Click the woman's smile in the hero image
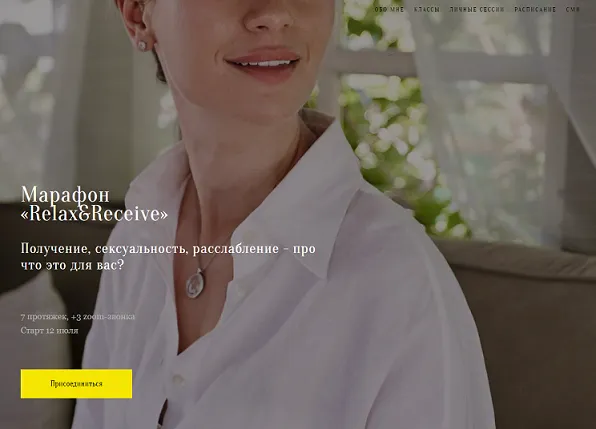596x429 pixels. [263, 63]
